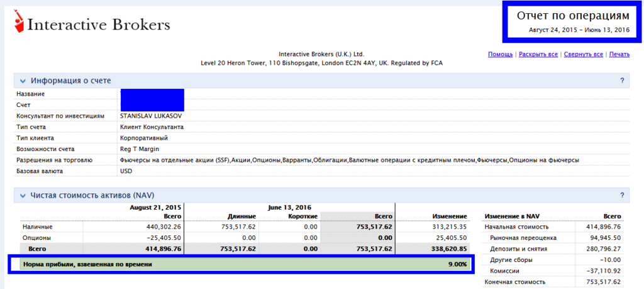
Task: Click the August 21, 2015 column header
Action: (156, 207)
